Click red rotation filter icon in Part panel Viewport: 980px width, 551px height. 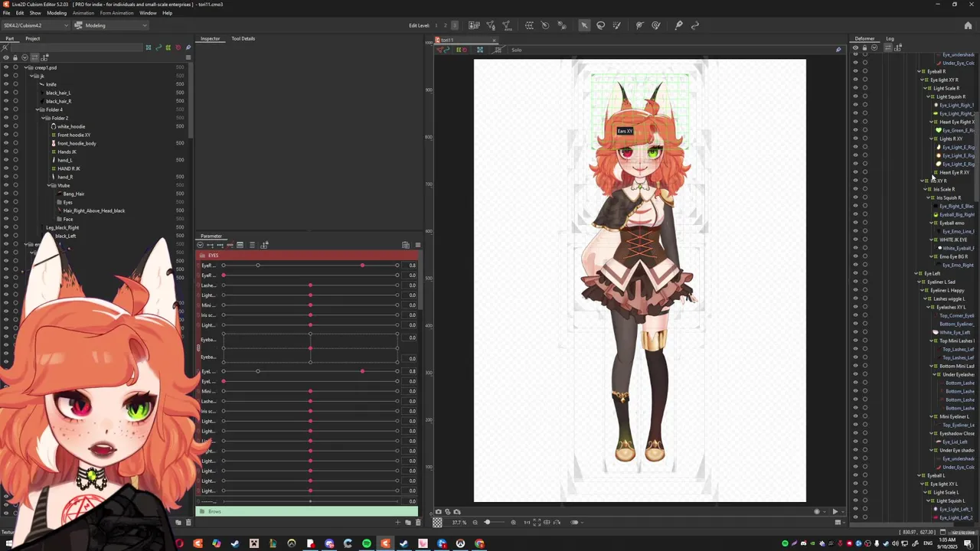[178, 47]
